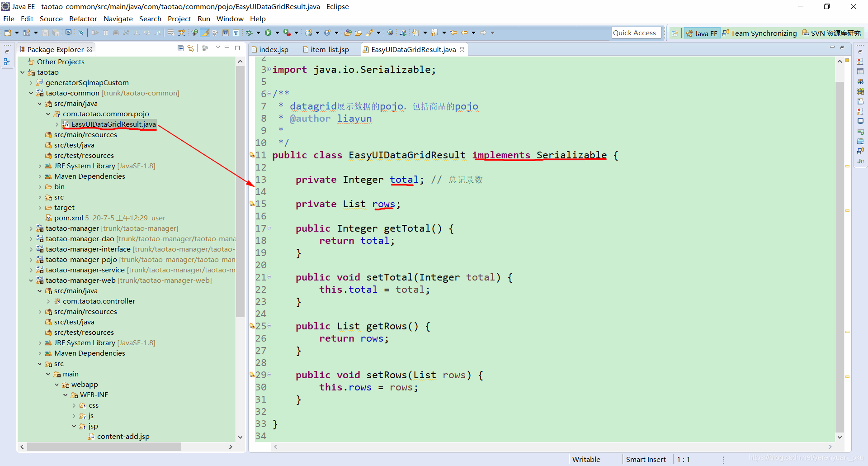Click the green Run button in toolbar
Viewport: 868px width, 466px height.
[268, 33]
